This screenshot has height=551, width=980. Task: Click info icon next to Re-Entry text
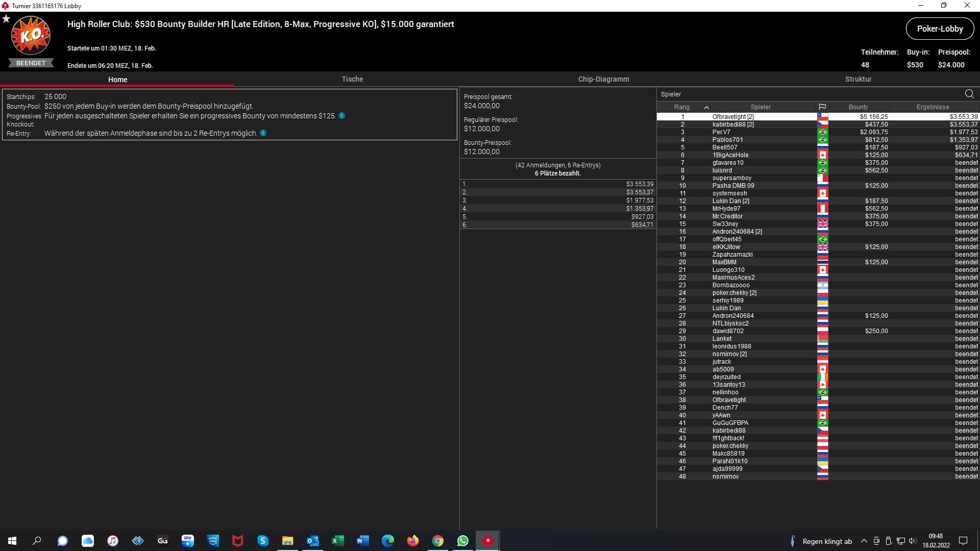point(263,133)
